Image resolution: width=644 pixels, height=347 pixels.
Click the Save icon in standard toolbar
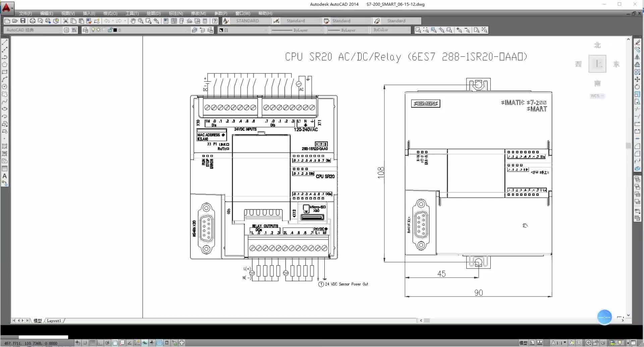click(x=23, y=21)
